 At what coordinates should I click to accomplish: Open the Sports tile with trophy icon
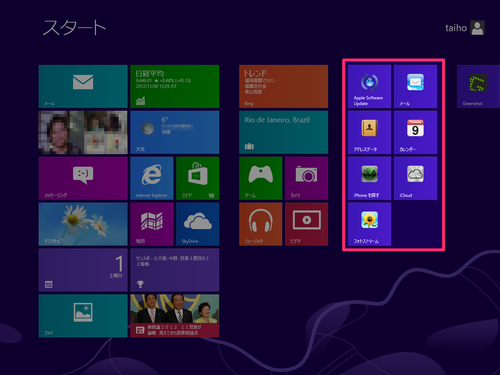click(x=175, y=270)
